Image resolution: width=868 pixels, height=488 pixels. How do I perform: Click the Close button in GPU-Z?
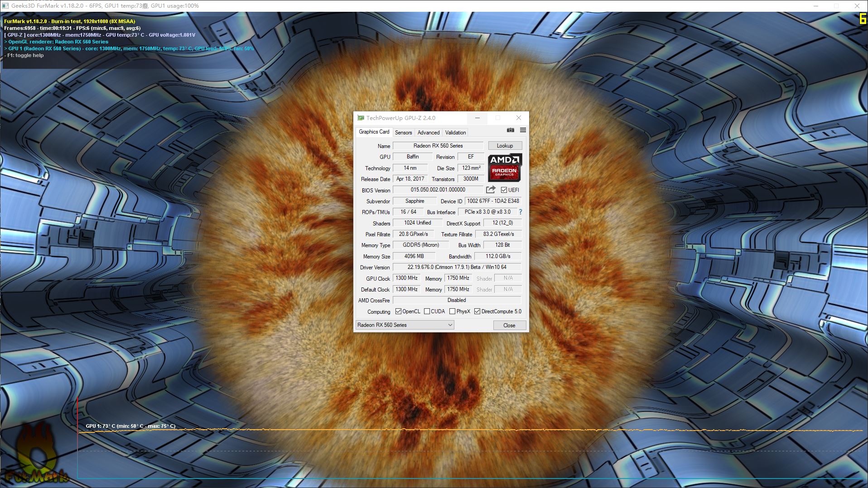(x=509, y=325)
